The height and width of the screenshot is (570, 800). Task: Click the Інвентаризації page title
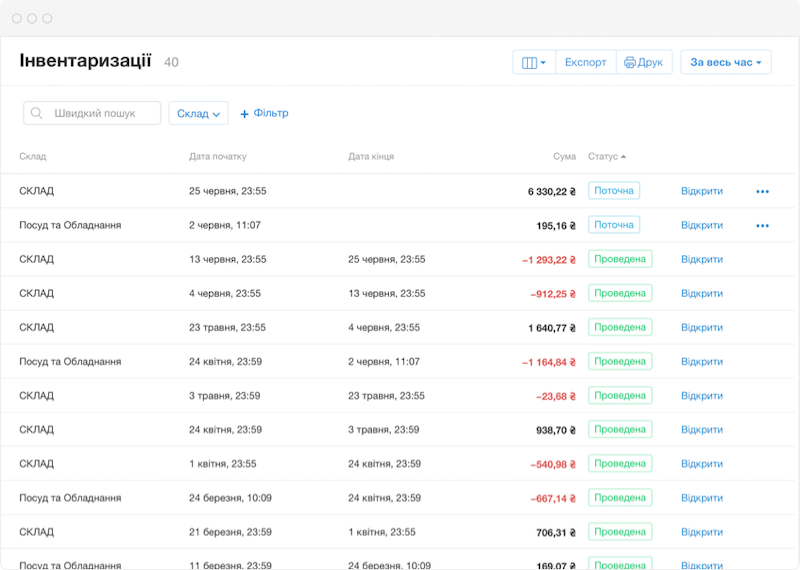coord(85,60)
